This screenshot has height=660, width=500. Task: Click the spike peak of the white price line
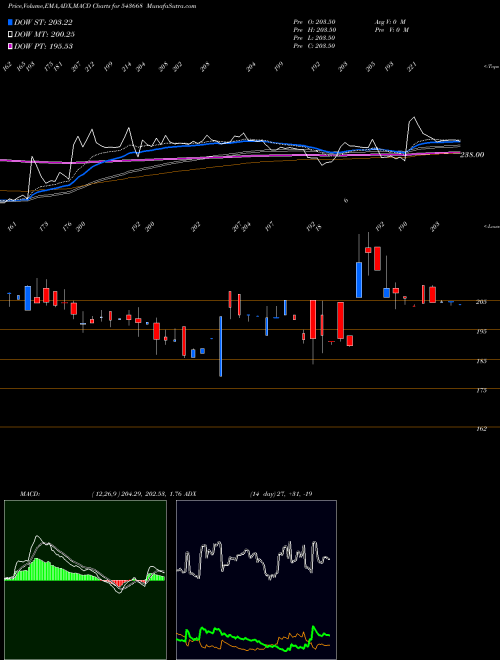415,118
